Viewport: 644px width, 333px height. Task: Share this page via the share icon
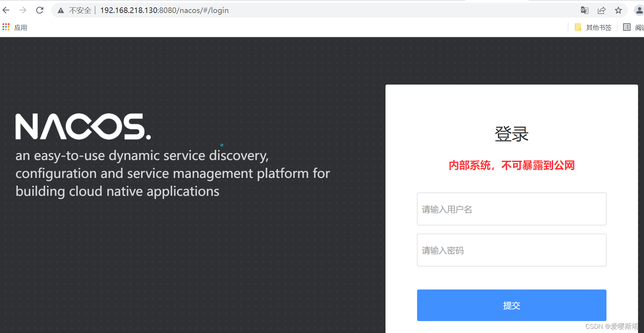[602, 10]
